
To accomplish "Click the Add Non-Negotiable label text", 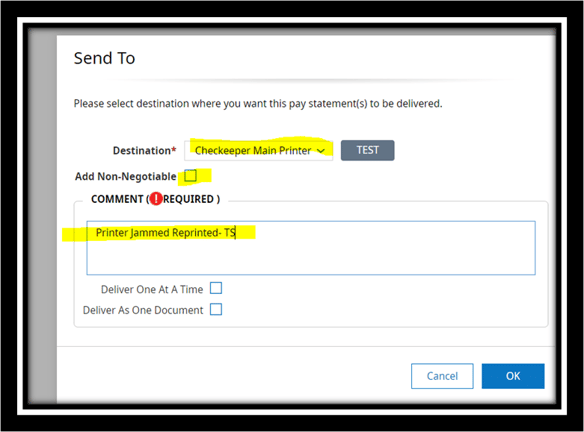I will point(126,177).
